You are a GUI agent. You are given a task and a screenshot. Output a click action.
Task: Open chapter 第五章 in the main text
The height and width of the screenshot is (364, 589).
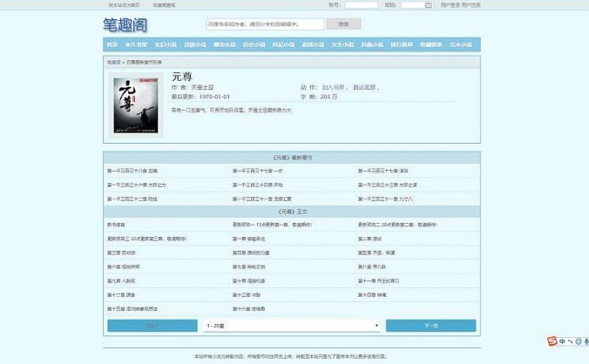pos(376,253)
